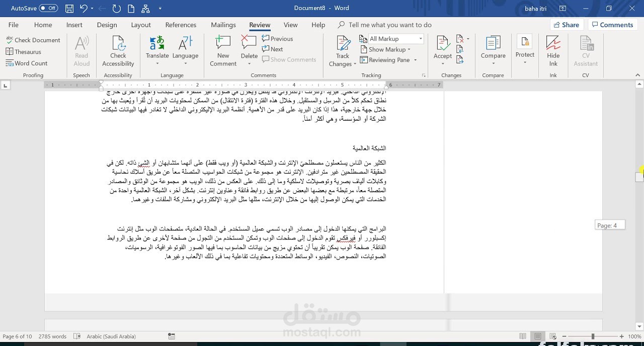Click the Compare documents icon
644x346 pixels.
pos(493,50)
